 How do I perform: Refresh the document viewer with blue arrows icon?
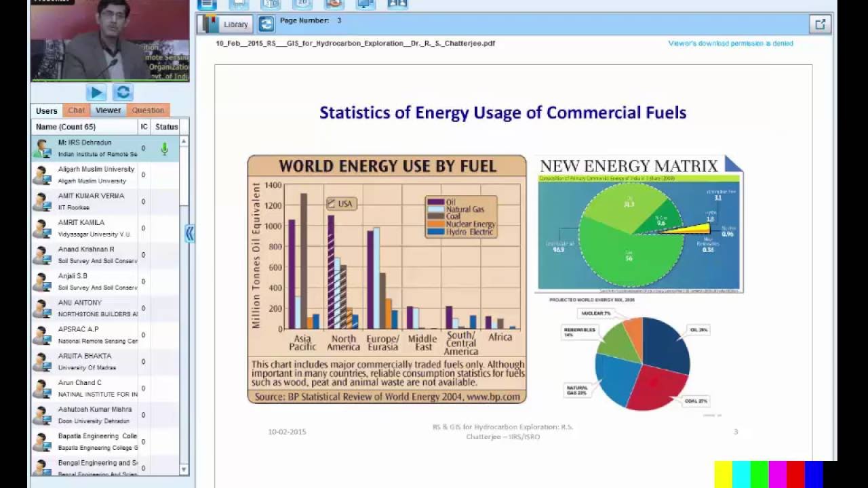click(x=267, y=24)
